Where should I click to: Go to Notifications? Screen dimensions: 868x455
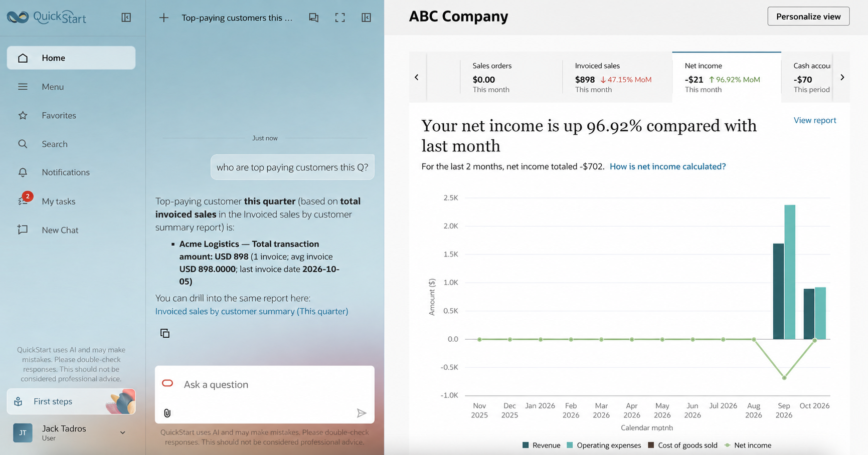[x=71, y=172]
